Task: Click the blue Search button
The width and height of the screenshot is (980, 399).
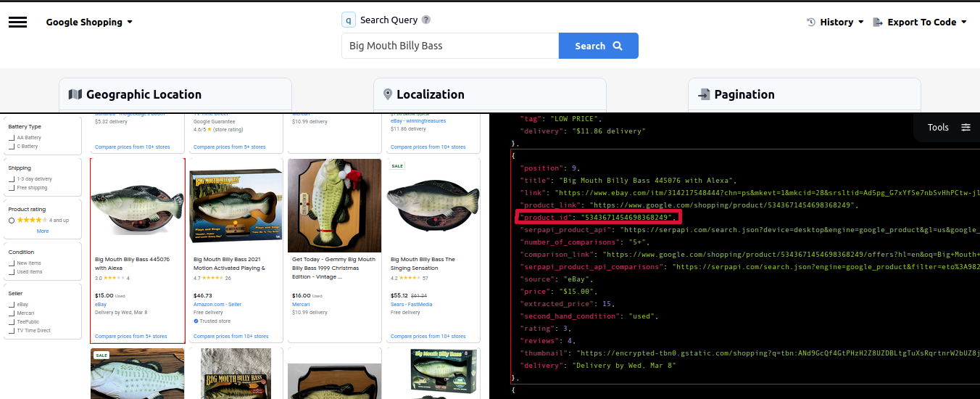Action: pos(599,46)
